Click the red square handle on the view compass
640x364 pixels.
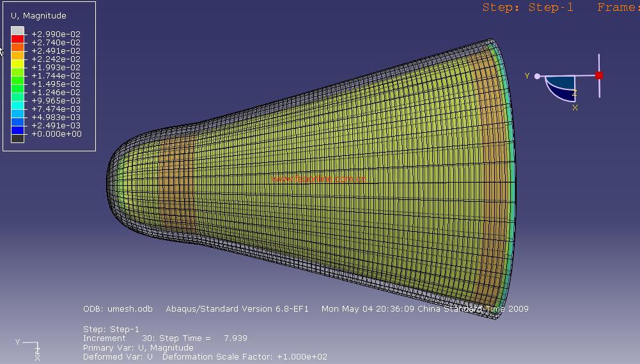coord(599,75)
